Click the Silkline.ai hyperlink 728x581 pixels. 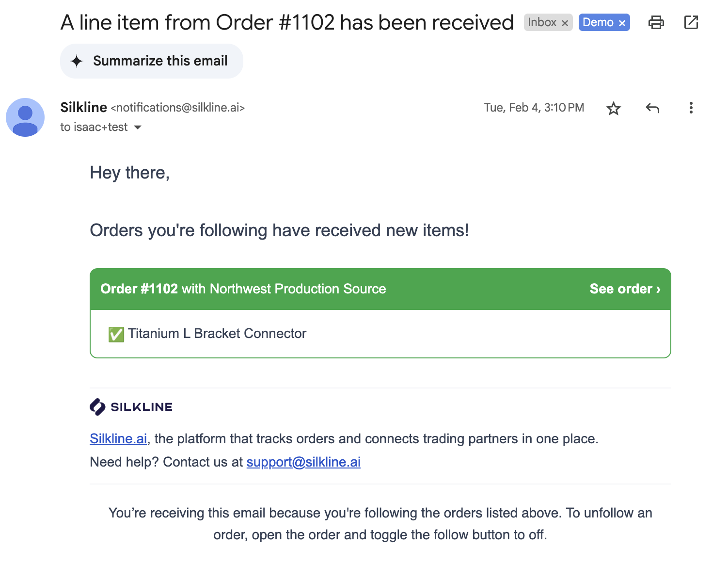click(118, 438)
